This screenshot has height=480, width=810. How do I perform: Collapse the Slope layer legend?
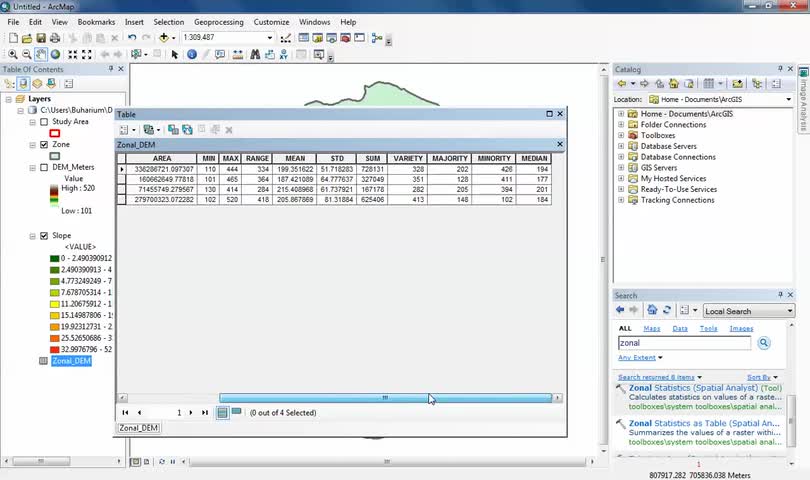coord(32,236)
